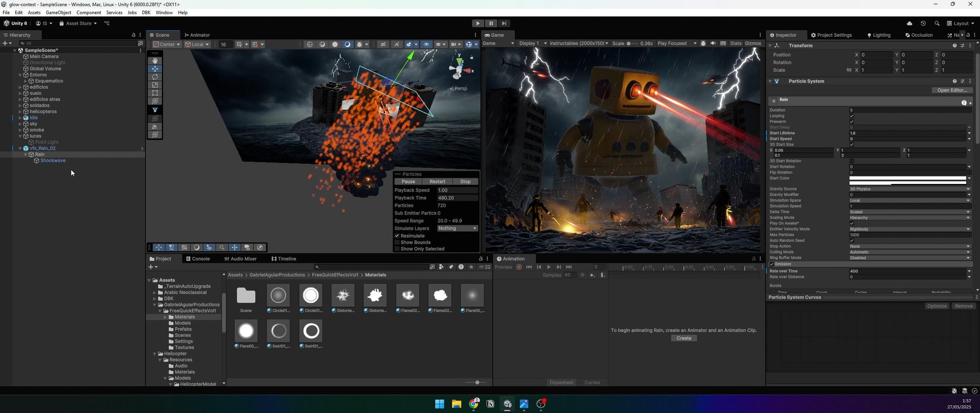Open the Window menu
This screenshot has height=413, width=980.
pos(164,13)
